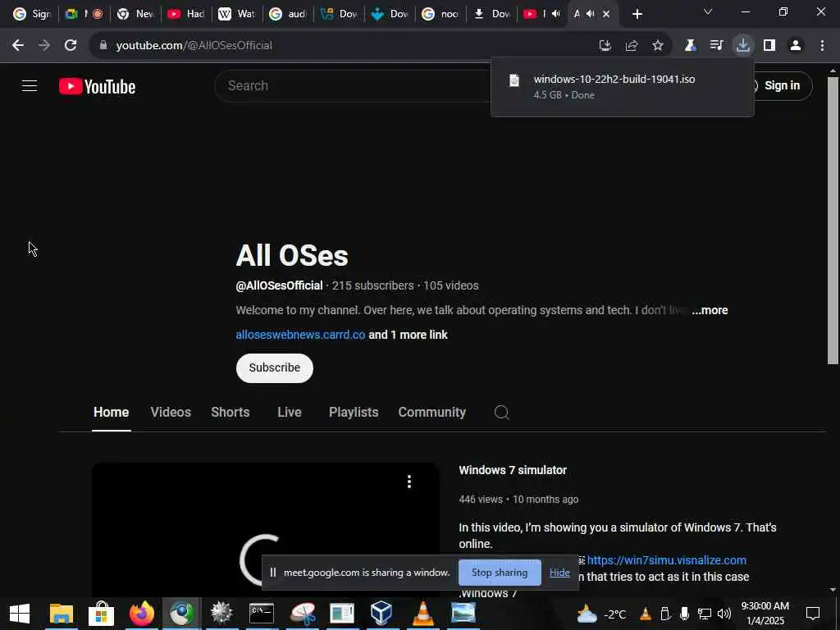Stop sharing the Meet window
840x630 pixels.
500,573
